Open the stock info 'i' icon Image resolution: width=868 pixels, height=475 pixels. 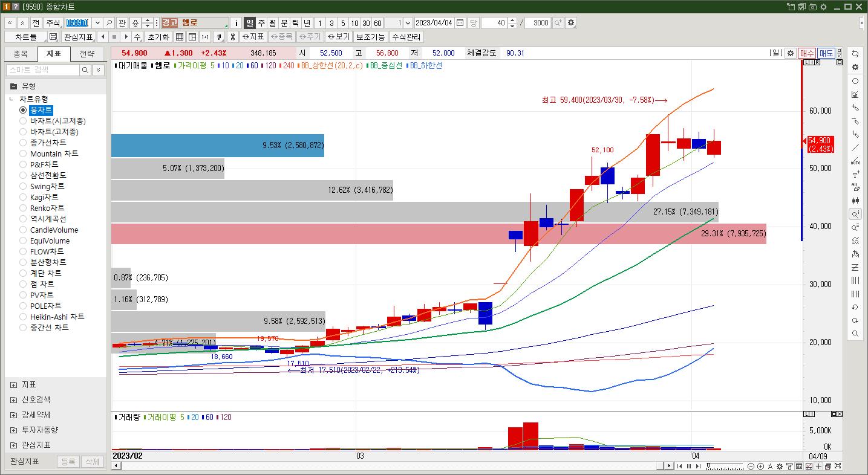[237, 23]
